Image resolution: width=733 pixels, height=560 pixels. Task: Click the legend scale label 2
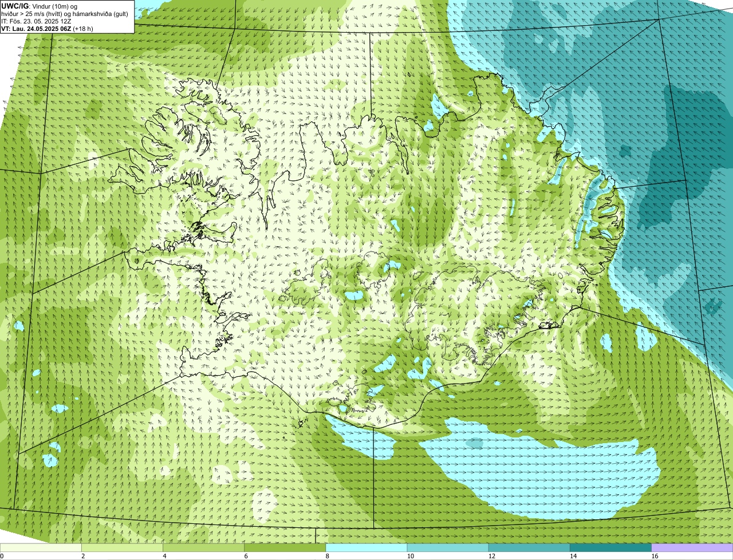(x=83, y=556)
